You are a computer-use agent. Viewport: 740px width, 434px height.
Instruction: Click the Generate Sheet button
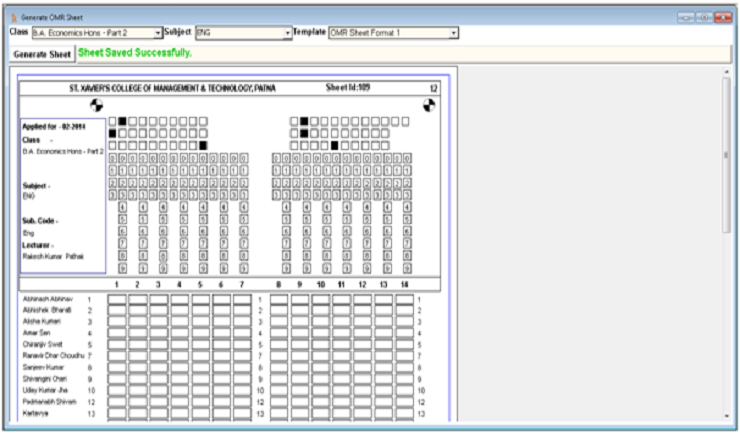click(41, 54)
